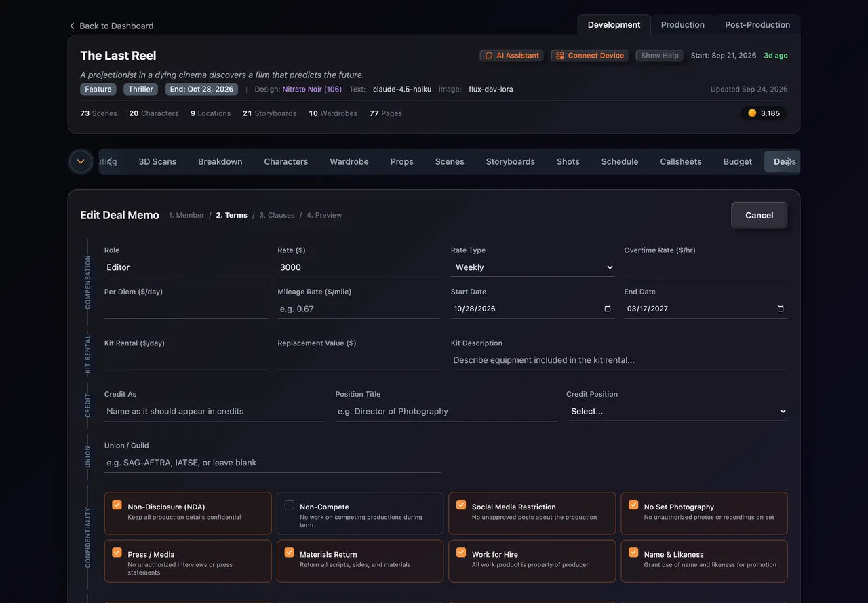The height and width of the screenshot is (603, 868).
Task: Collapse the round chevron toggle beside tabs
Action: 81,161
